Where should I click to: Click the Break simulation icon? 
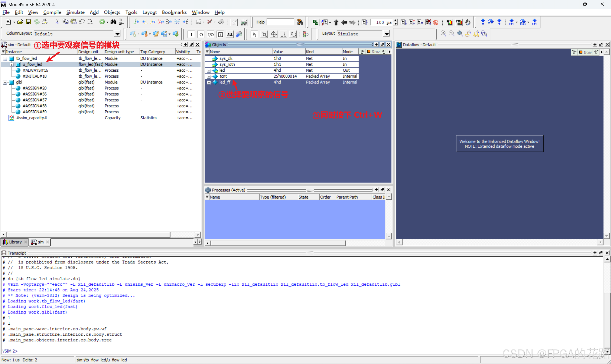(428, 22)
